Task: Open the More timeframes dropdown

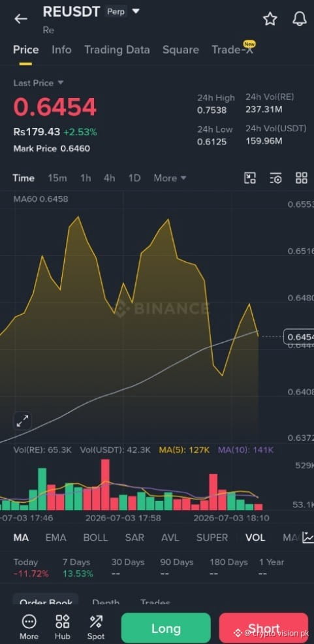Action: point(170,178)
